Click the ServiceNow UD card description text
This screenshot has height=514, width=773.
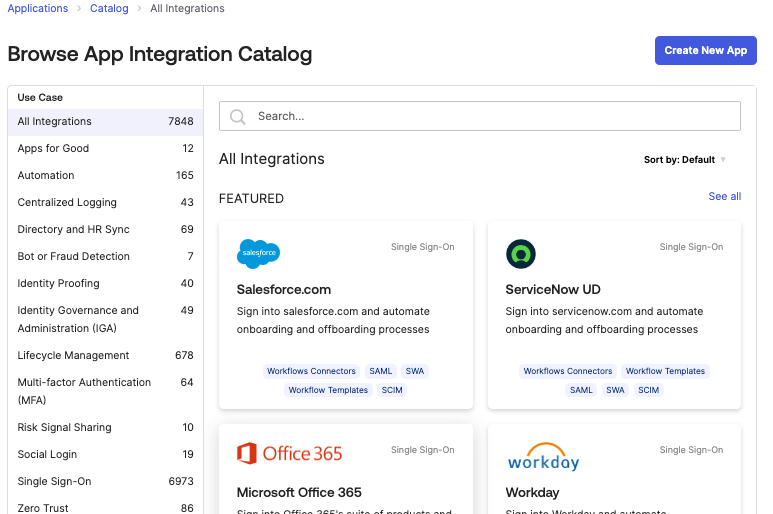pos(604,320)
